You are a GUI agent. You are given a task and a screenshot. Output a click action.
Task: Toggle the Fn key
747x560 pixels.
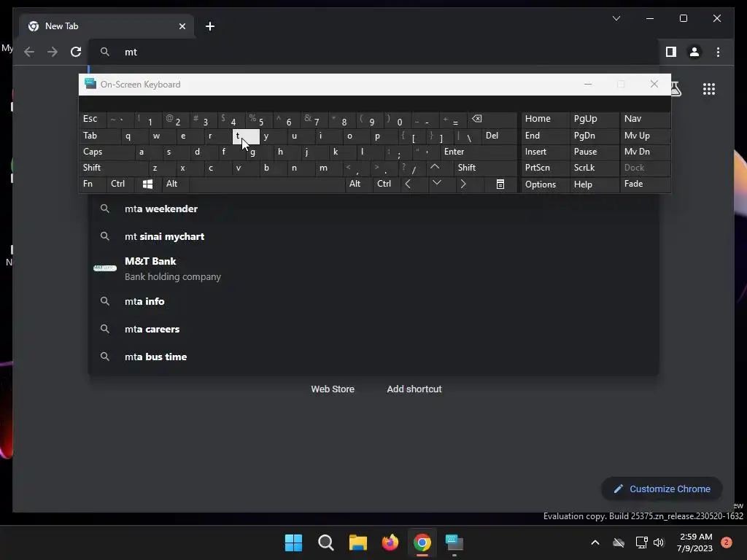[93, 184]
